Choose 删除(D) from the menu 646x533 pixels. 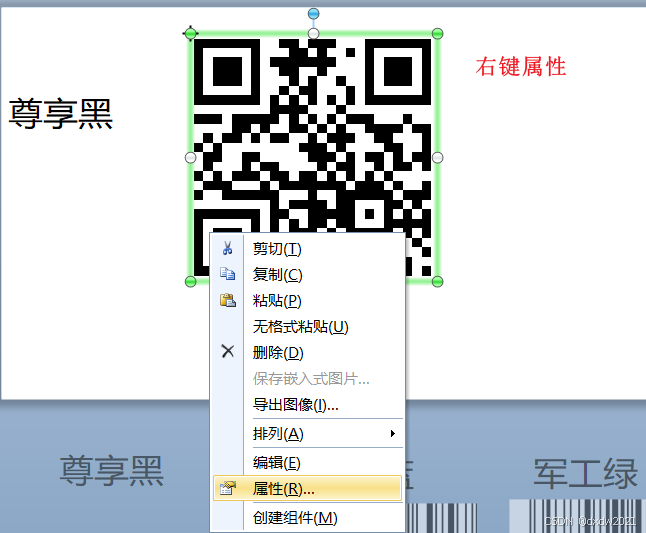pos(307,353)
